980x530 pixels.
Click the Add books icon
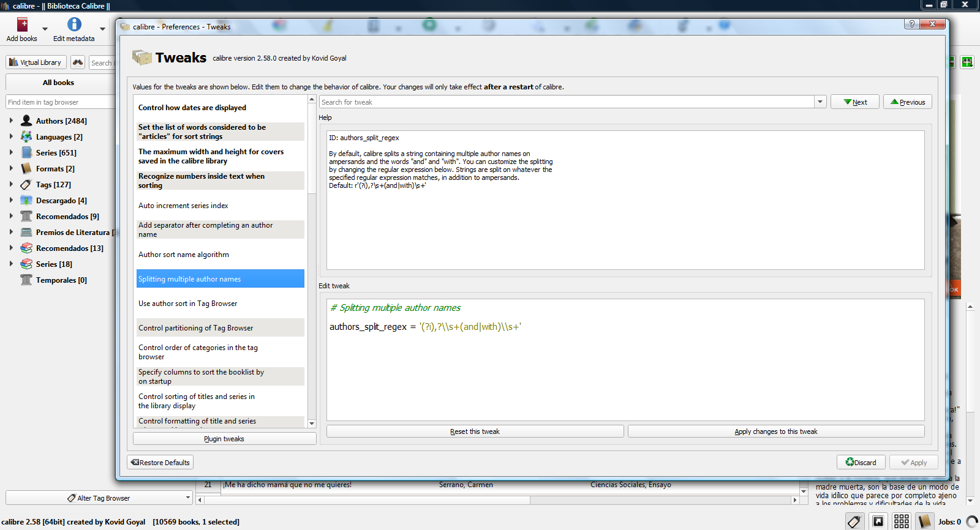[x=22, y=24]
